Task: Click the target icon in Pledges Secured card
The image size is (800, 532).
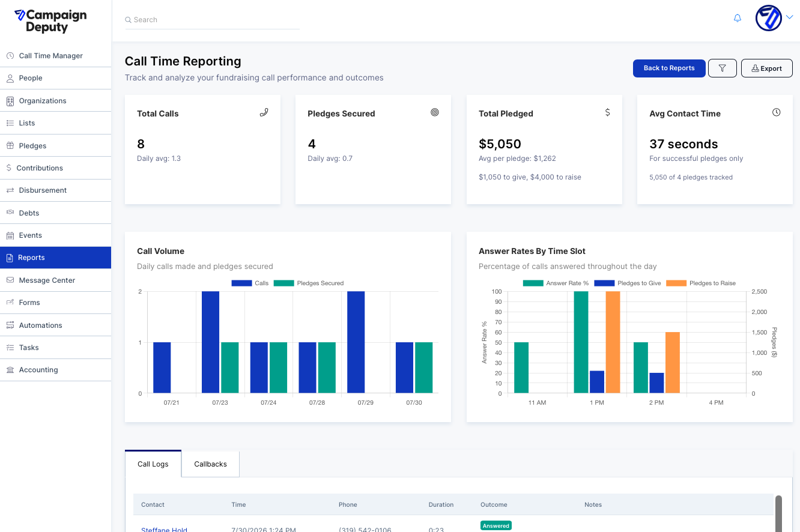Action: pyautogui.click(x=435, y=112)
